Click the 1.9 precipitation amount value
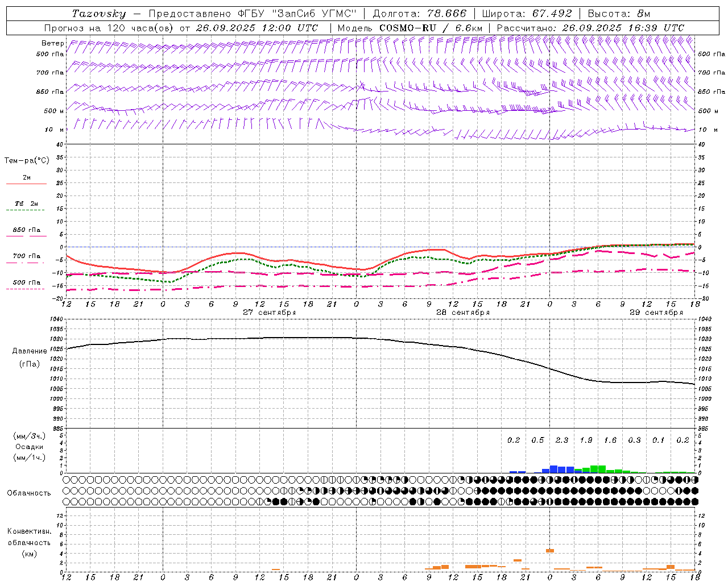 pos(586,440)
